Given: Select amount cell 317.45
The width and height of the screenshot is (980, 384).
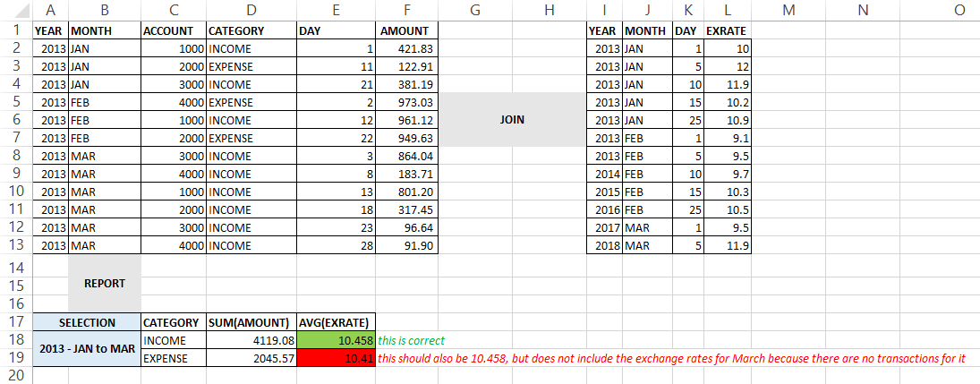Looking at the screenshot, I should pyautogui.click(x=407, y=210).
